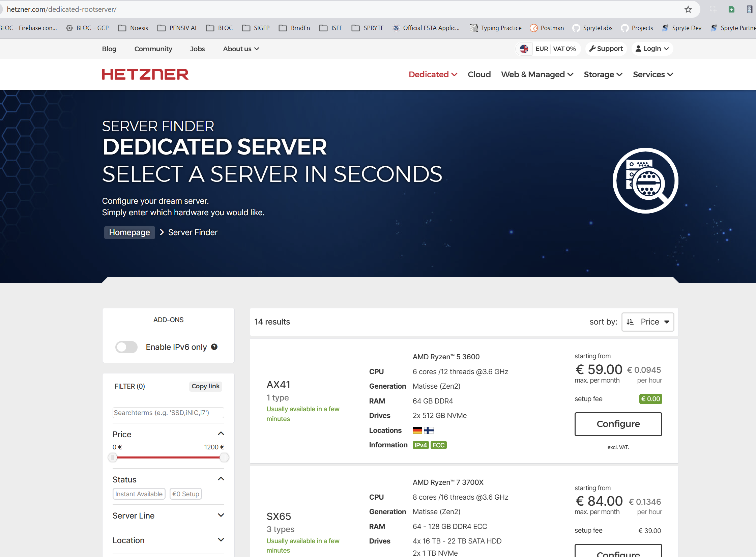Open the ISEE bookmark folder
The width and height of the screenshot is (756, 557).
point(331,28)
